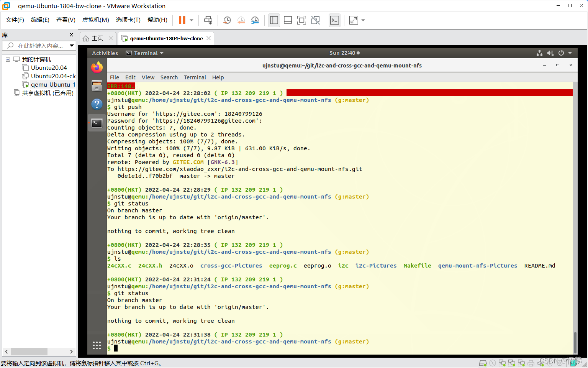Viewport: 588px width, 368px height.
Task: Open the power options dropdown next to pause
Action: tap(192, 20)
